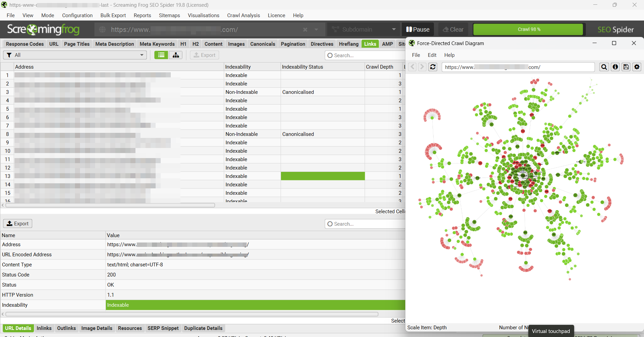
Task: Switch to the Outlinks tab
Action: 67,328
